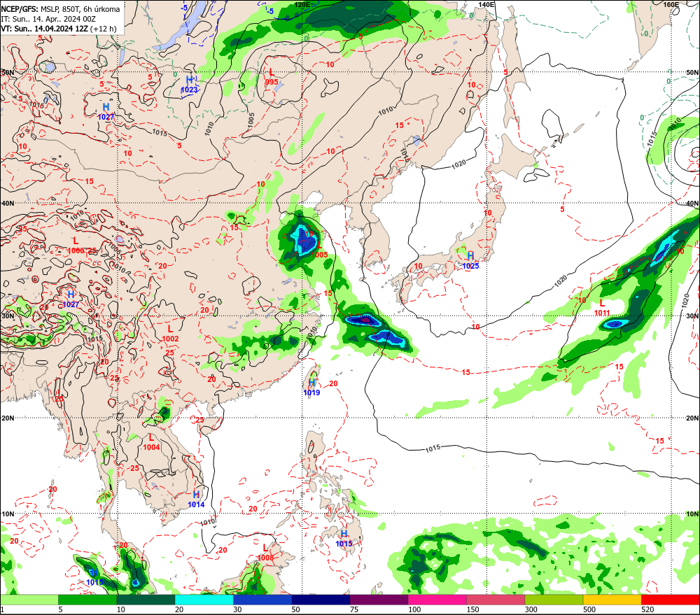The image size is (700, 615).
Task: Click the 'VT: Sun.. 14.04.2024 12Z (+12 h)' line
Action: pos(59,29)
